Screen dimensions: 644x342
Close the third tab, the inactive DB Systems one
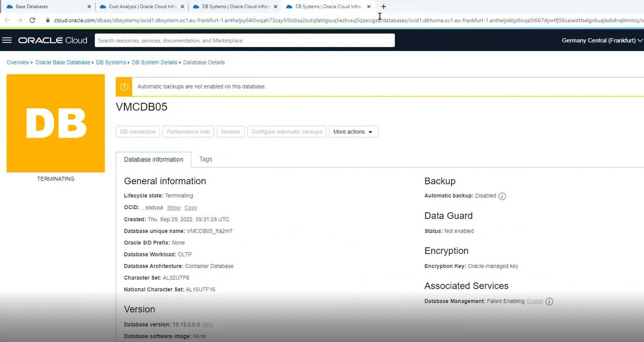tap(275, 7)
